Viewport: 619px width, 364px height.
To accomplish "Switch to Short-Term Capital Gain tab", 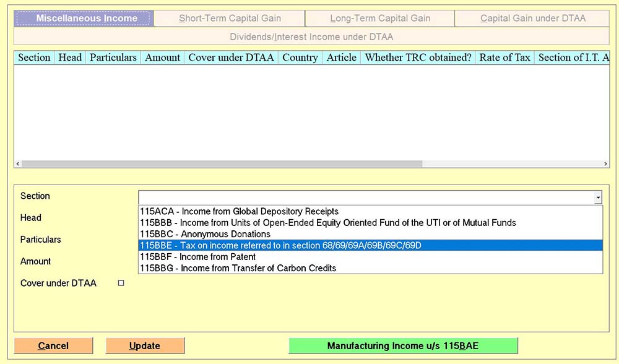I will coord(229,19).
